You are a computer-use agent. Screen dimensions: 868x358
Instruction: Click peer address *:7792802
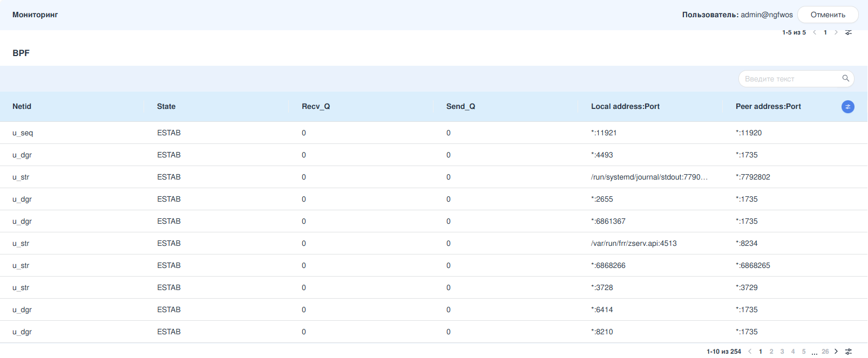753,177
